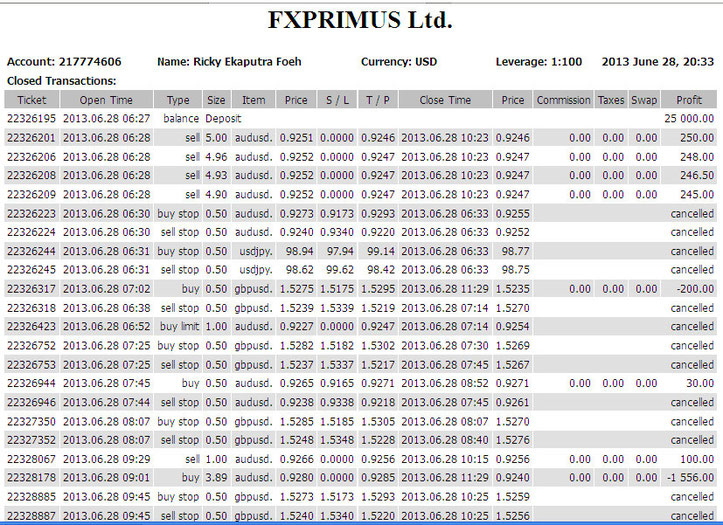Click the Profit column header

coord(689,100)
